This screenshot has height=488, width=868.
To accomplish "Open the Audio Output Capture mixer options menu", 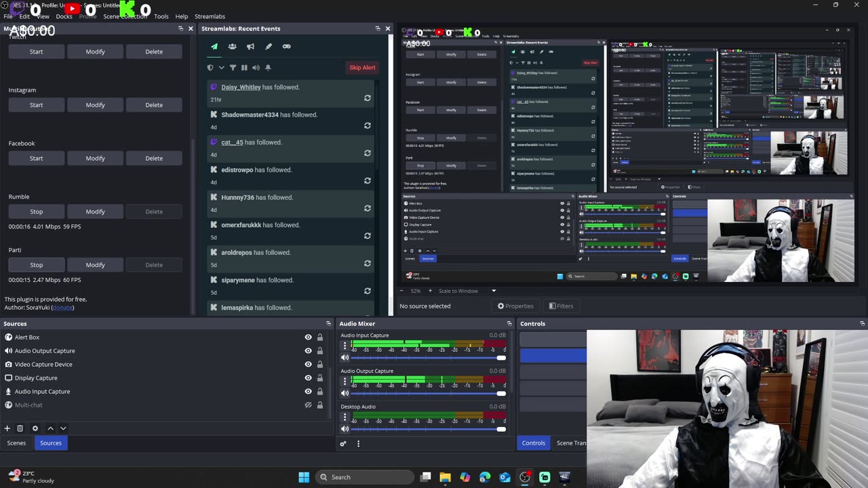I will pyautogui.click(x=344, y=381).
